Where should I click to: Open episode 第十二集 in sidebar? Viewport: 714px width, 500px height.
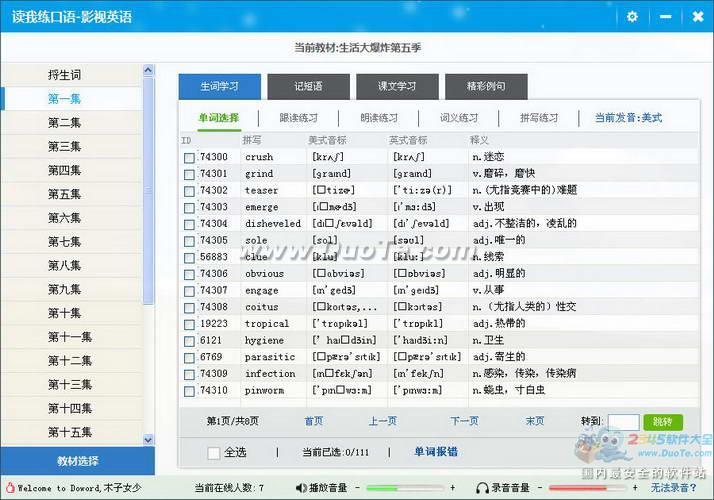[x=72, y=361]
